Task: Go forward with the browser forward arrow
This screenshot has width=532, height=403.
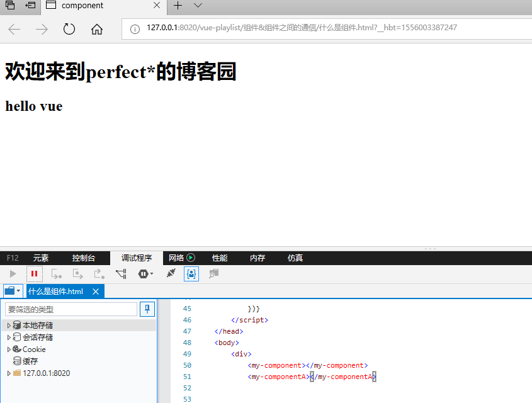Action: tap(42, 29)
